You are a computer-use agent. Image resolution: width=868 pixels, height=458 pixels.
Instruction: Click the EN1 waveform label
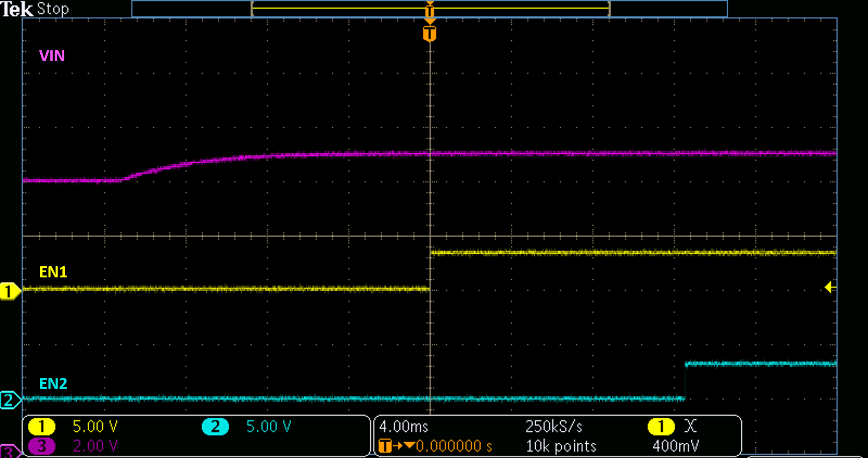pyautogui.click(x=53, y=273)
